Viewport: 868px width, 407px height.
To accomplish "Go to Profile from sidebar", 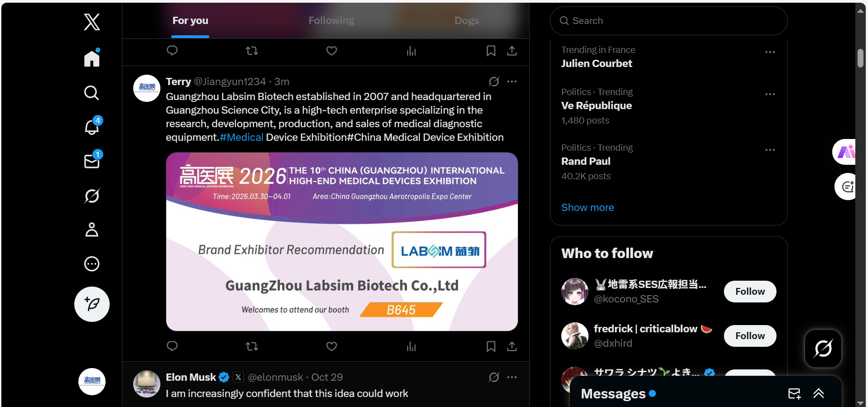I will pyautogui.click(x=92, y=230).
